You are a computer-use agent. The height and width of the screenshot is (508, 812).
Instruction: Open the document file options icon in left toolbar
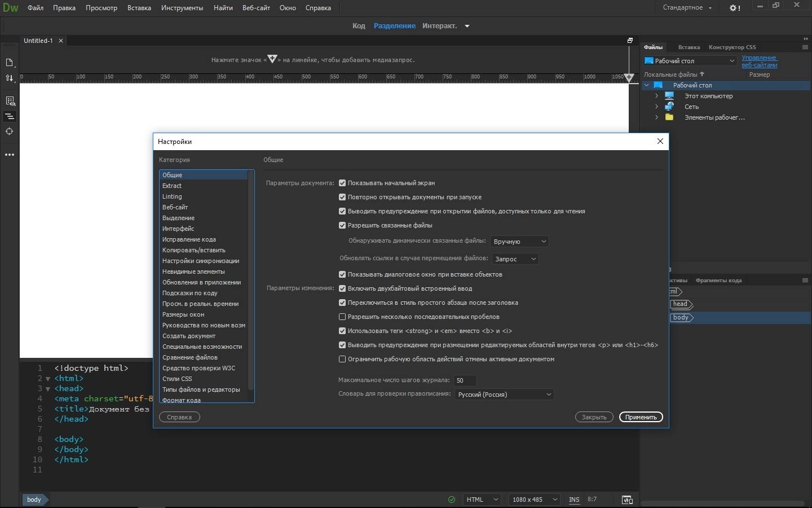(x=10, y=63)
